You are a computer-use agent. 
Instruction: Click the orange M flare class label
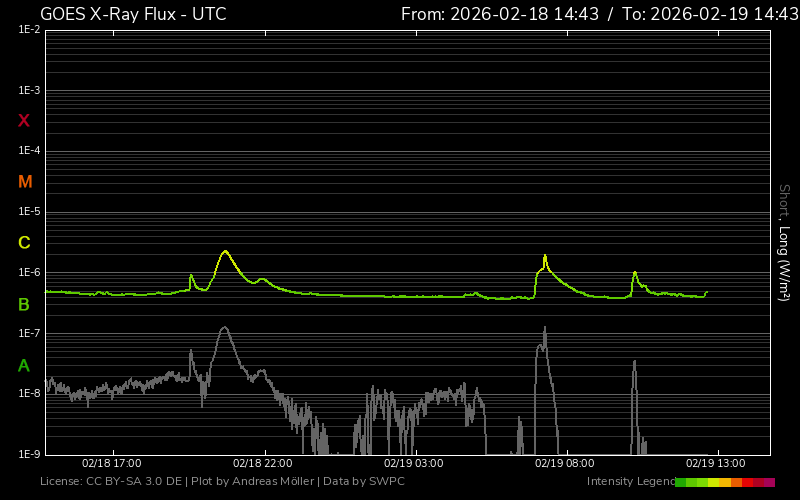pyautogui.click(x=25, y=182)
